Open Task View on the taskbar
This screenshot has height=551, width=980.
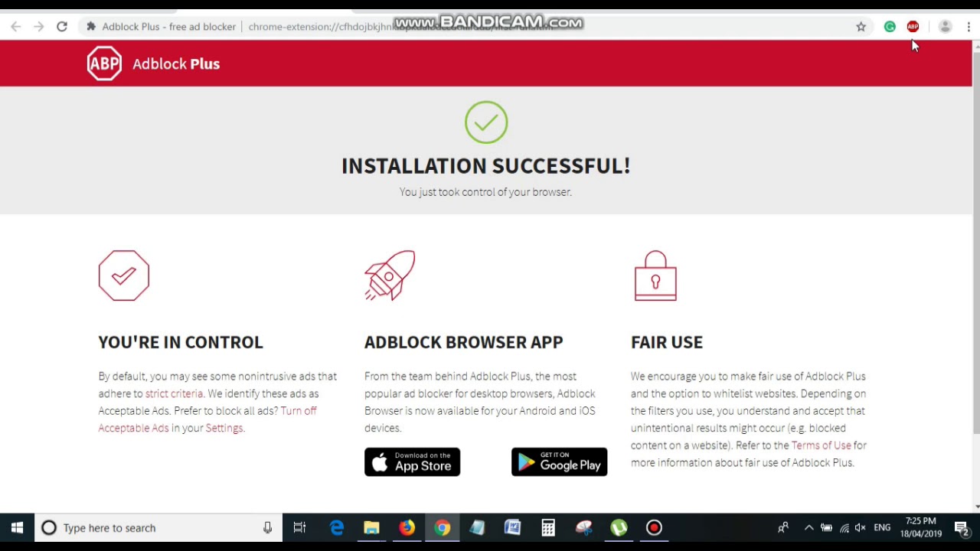[x=300, y=528]
